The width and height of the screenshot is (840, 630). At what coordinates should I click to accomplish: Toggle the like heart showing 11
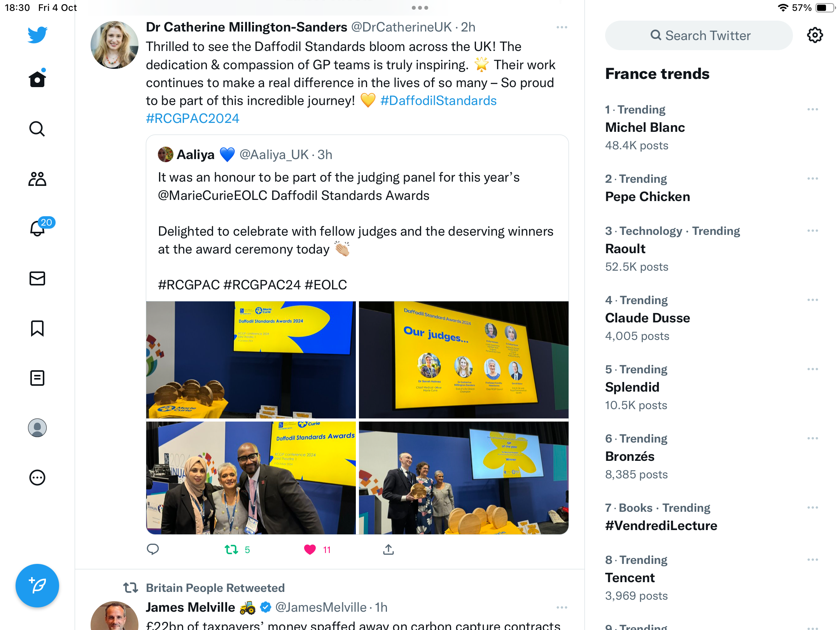310,549
